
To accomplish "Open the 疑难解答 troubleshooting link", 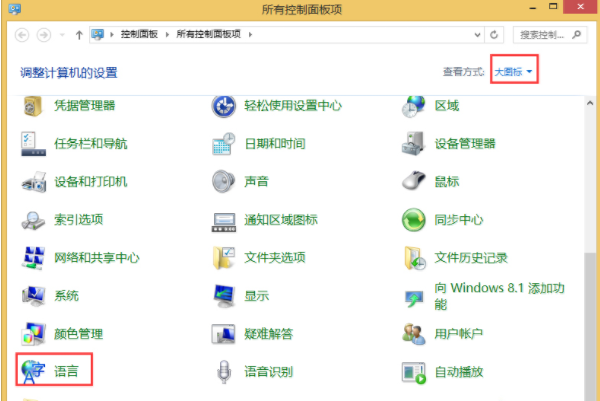I will 268,334.
